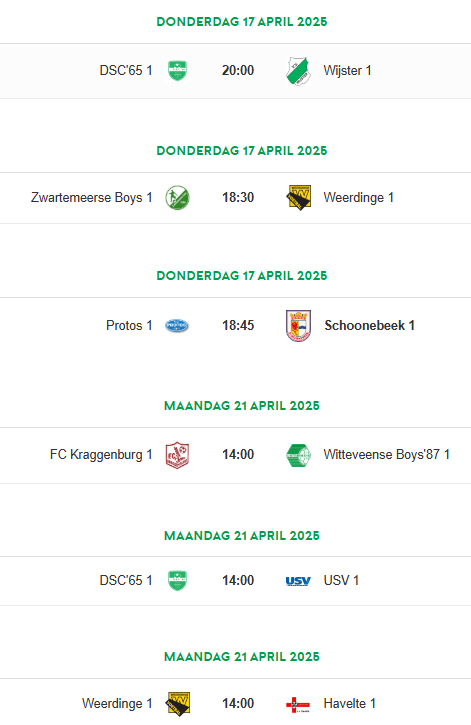
Task: Open the FC Kraggenburg red crest
Action: pos(177,455)
